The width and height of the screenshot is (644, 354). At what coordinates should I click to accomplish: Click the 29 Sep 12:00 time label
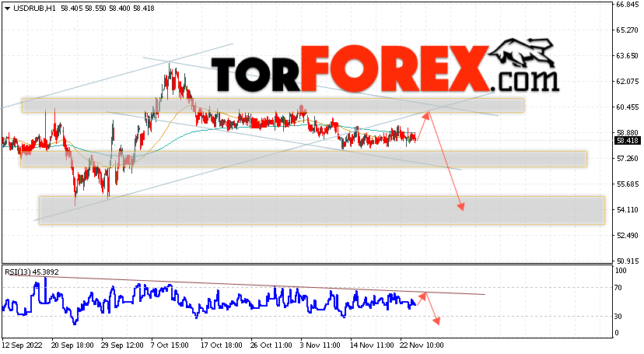tap(122, 345)
